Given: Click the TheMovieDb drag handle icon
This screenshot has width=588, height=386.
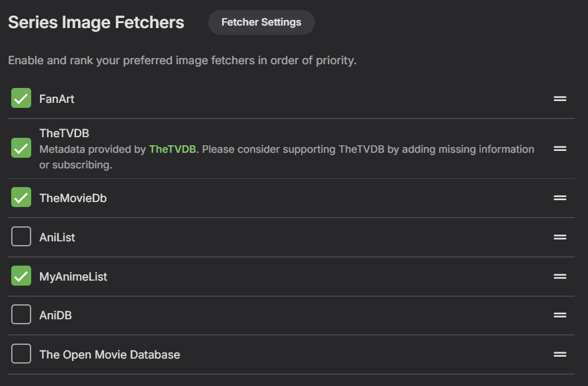Looking at the screenshot, I should 559,198.
